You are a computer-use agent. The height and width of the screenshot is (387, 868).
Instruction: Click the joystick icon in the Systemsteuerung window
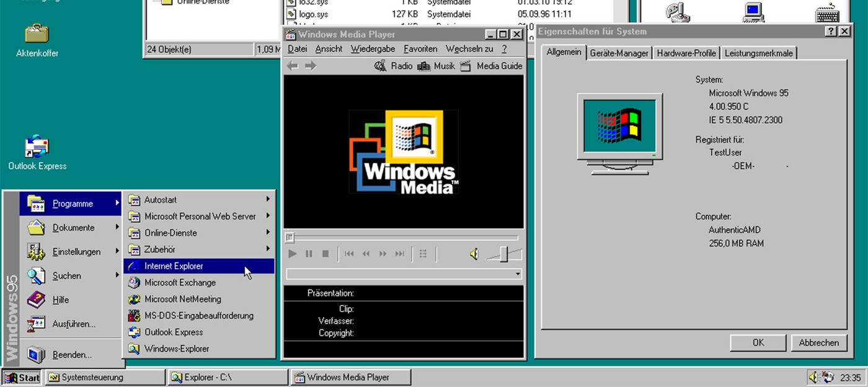[678, 12]
